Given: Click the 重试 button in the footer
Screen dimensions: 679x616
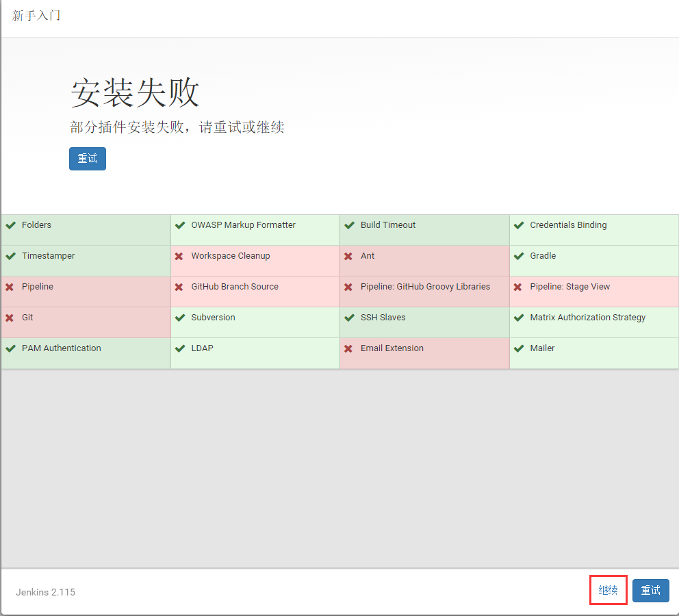Looking at the screenshot, I should (x=650, y=591).
